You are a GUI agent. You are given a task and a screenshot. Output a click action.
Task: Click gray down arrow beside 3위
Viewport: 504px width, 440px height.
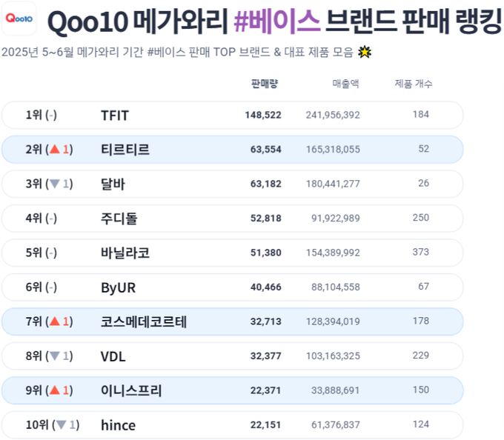click(55, 184)
